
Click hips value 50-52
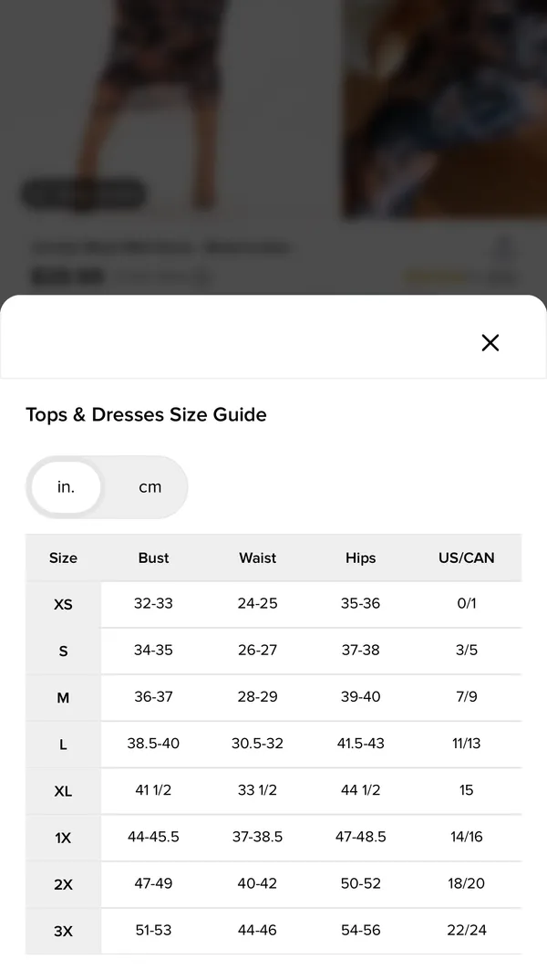pos(361,884)
